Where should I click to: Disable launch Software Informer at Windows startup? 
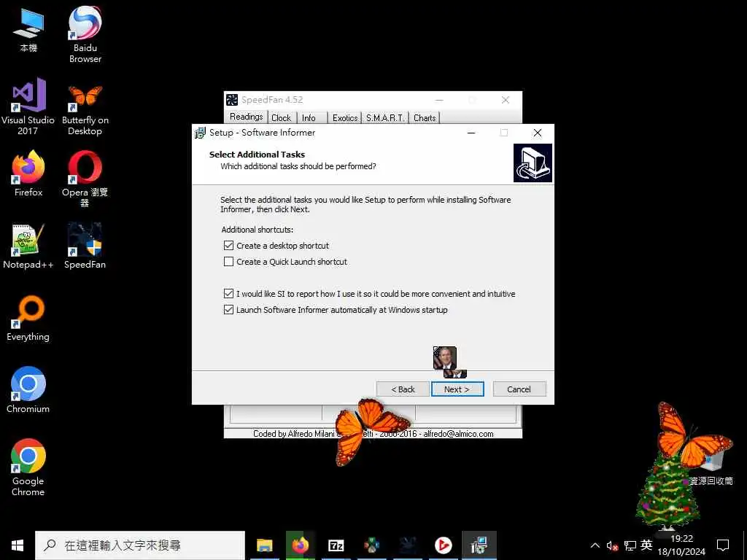pyautogui.click(x=228, y=309)
